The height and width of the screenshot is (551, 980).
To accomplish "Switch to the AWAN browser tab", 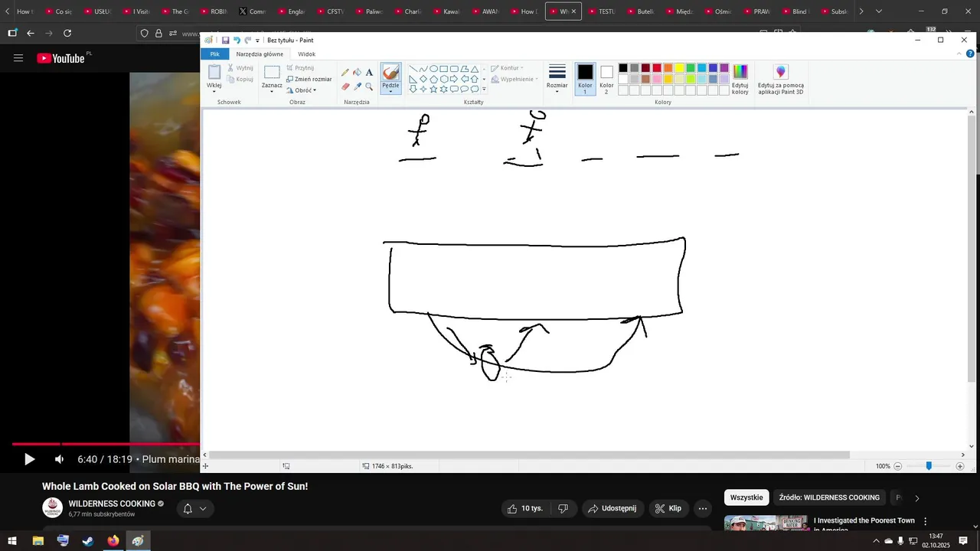I will [x=485, y=11].
